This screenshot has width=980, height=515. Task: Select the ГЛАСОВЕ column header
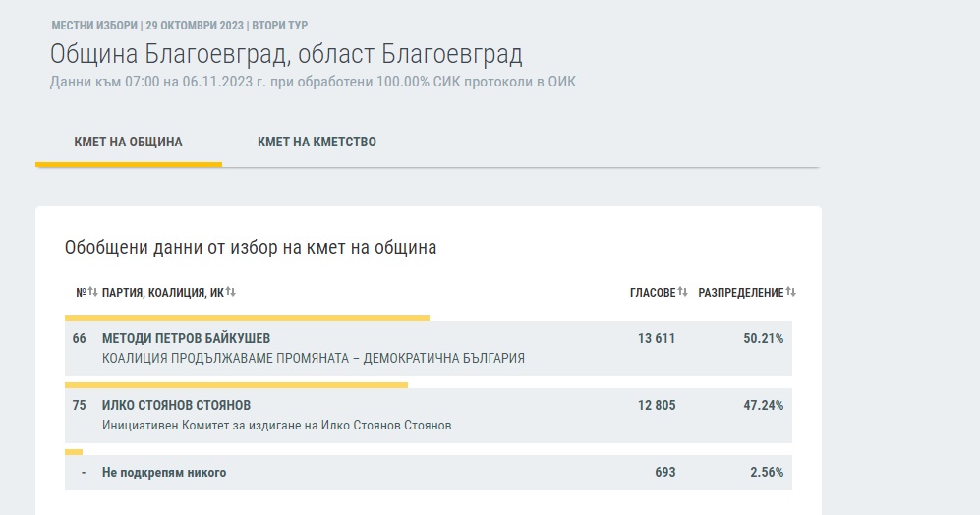click(x=653, y=293)
